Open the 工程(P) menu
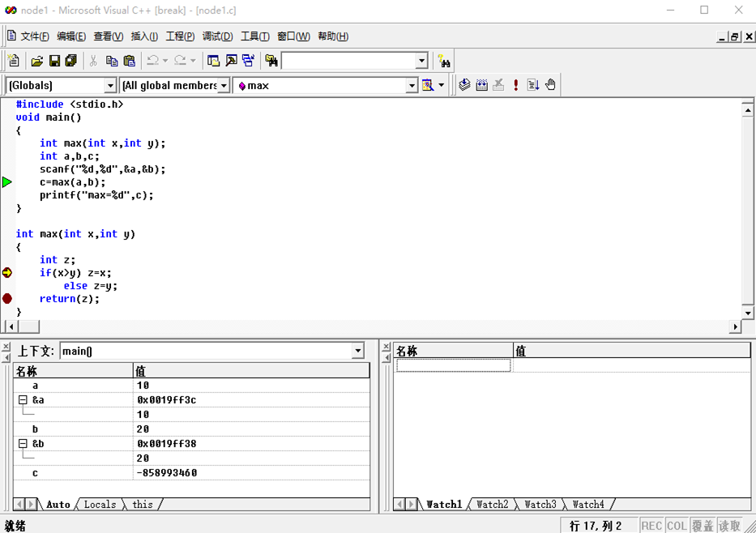The height and width of the screenshot is (533, 756). [x=181, y=36]
